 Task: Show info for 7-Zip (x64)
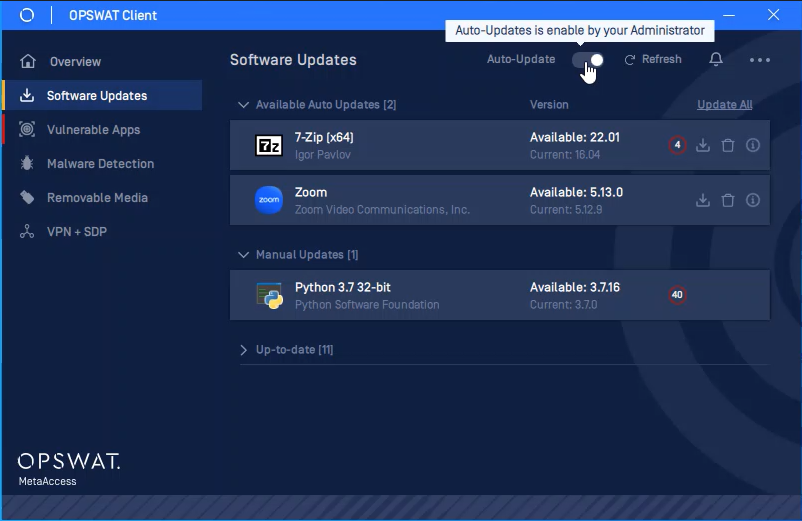coord(752,145)
